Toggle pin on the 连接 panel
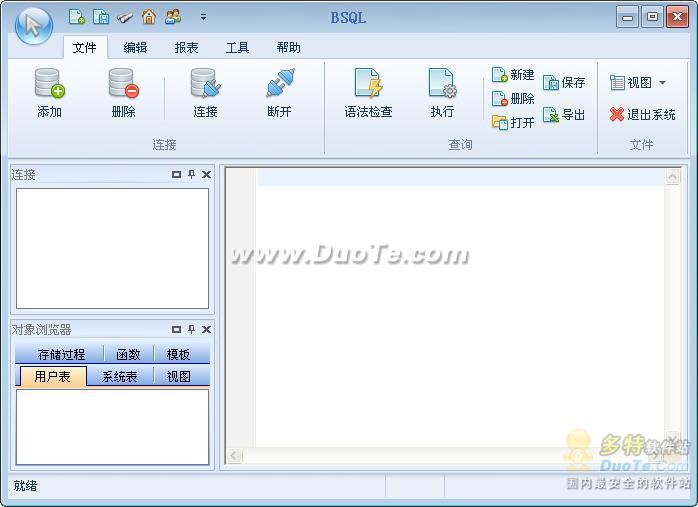This screenshot has width=698, height=507. 191,174
